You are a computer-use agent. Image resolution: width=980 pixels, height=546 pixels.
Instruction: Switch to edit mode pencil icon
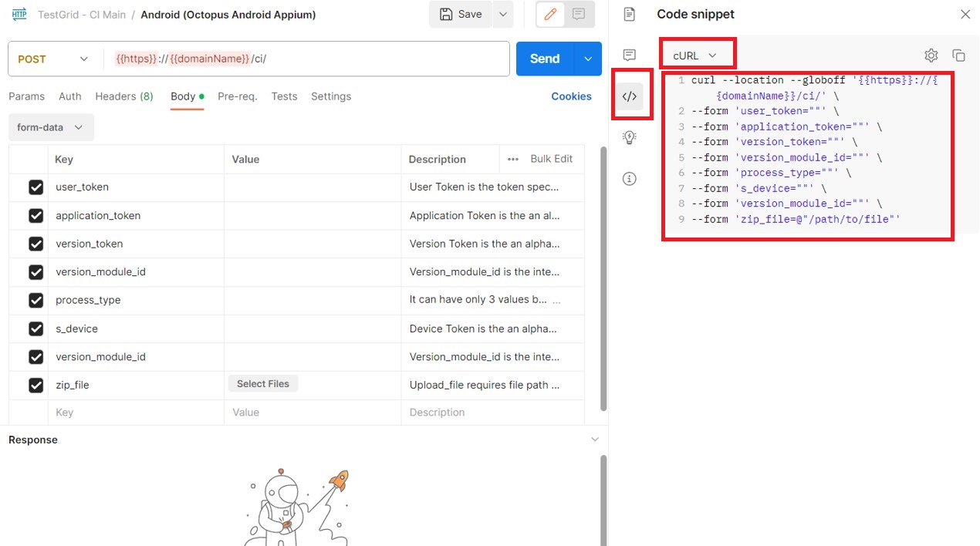(x=550, y=14)
